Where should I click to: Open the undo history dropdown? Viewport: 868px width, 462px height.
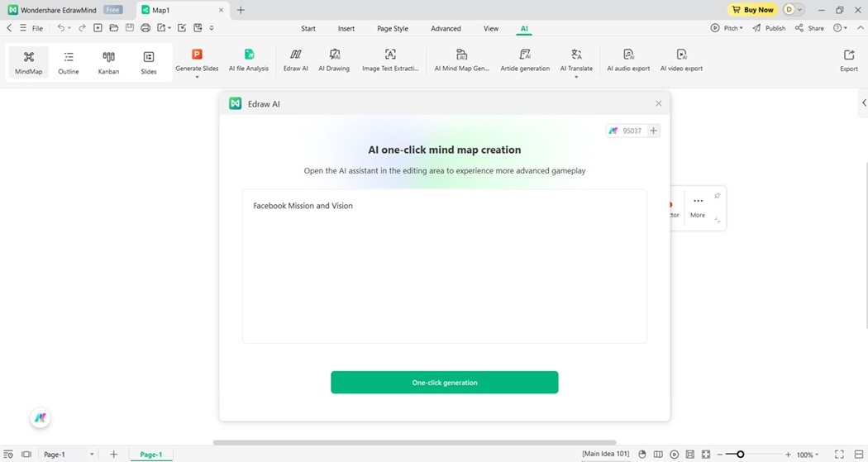[x=69, y=27]
